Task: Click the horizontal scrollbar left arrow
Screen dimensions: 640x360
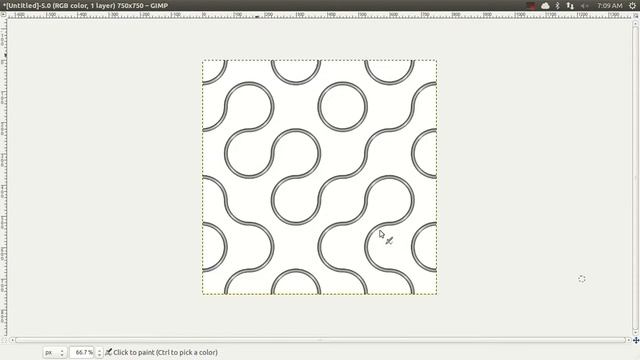Action: (x=12, y=340)
